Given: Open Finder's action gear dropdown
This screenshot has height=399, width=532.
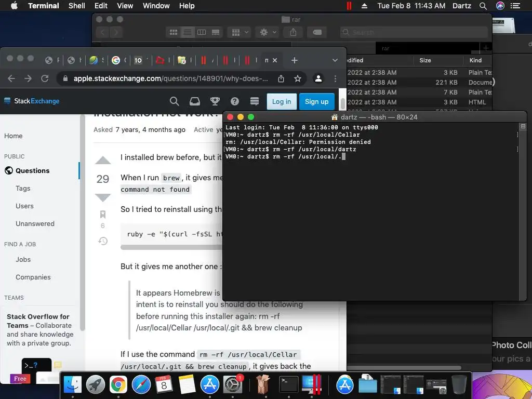Looking at the screenshot, I should 267,32.
